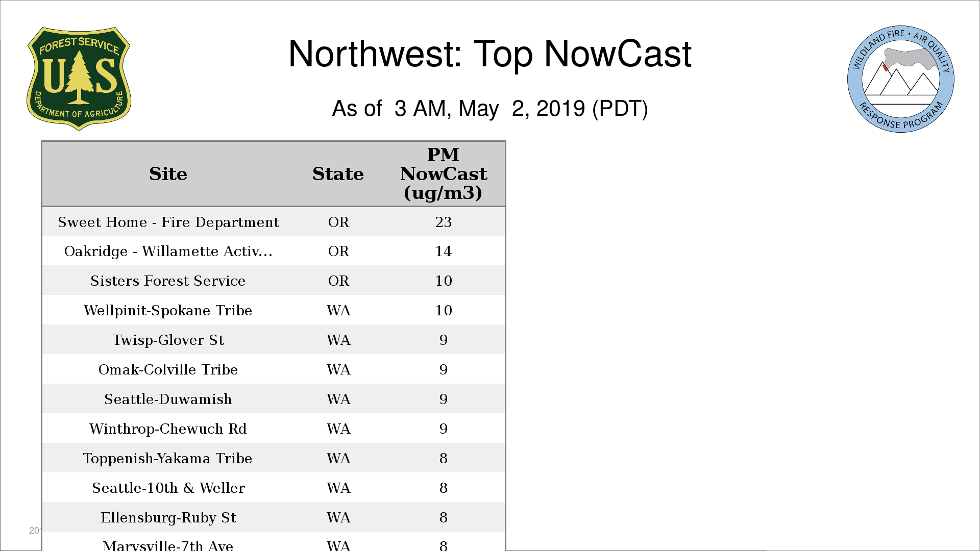The height and width of the screenshot is (551, 980).
Task: Select the Wellpinit-Spokane Tribe site name
Action: [x=168, y=310]
